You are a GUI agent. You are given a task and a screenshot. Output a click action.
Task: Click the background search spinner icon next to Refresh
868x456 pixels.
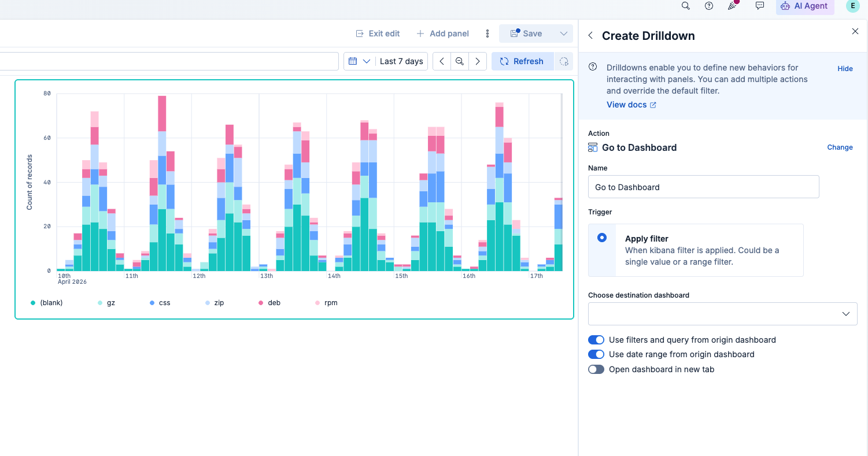click(564, 61)
